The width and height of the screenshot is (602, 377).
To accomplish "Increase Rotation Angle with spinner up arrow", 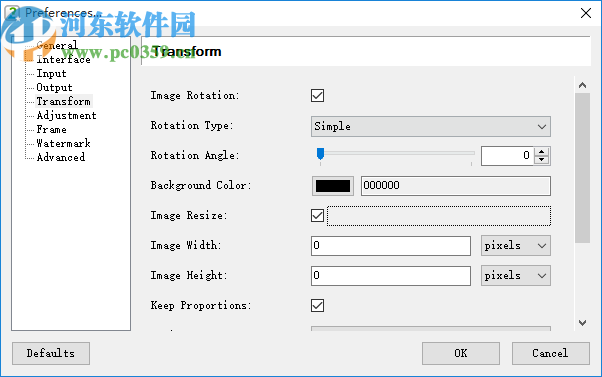I will coord(542,152).
